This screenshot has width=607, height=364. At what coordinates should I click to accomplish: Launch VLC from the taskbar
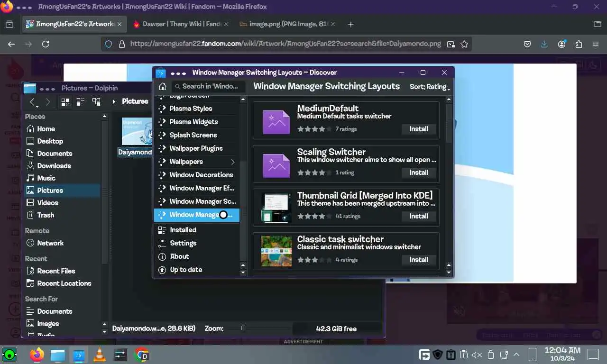click(100, 355)
